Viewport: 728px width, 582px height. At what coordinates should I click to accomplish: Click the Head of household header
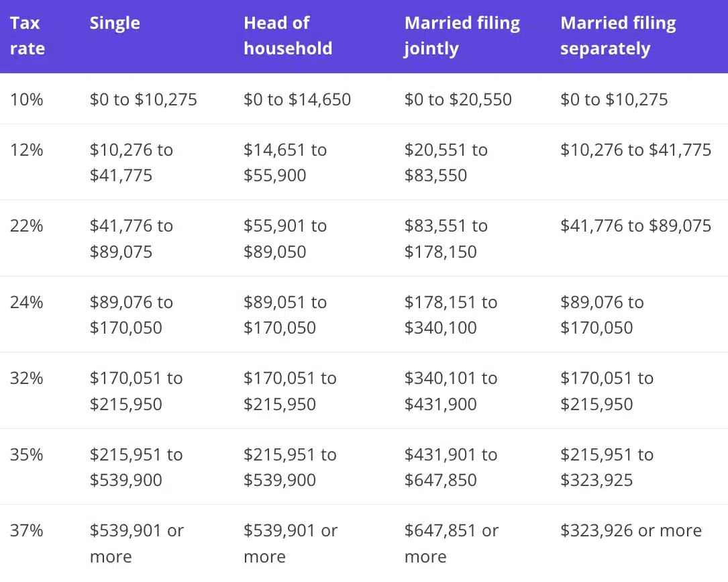point(288,36)
